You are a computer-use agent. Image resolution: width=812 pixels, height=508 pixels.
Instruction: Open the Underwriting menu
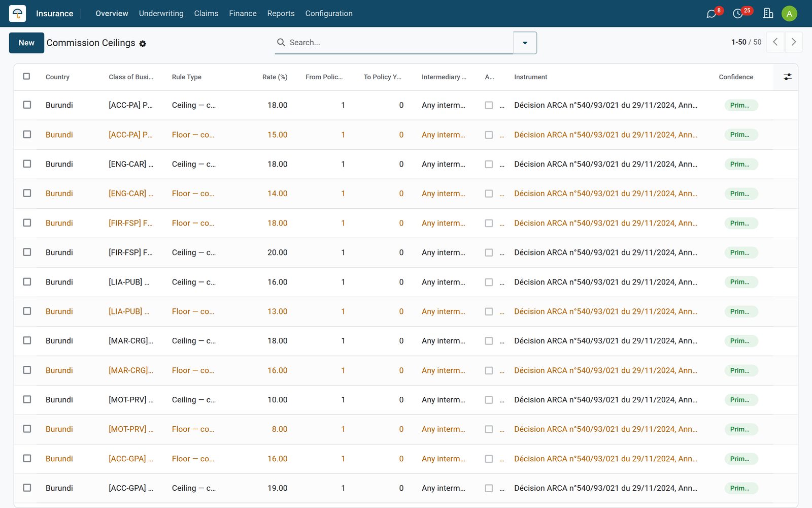[161, 13]
